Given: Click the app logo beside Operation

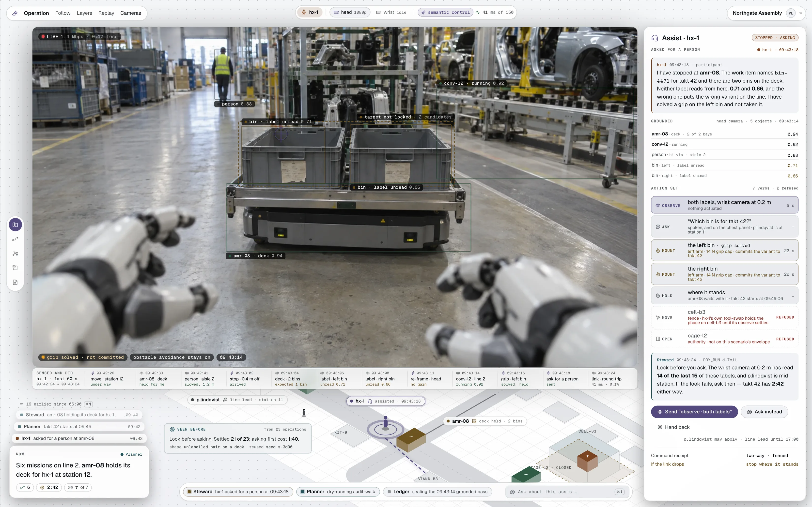Looking at the screenshot, I should pos(15,13).
